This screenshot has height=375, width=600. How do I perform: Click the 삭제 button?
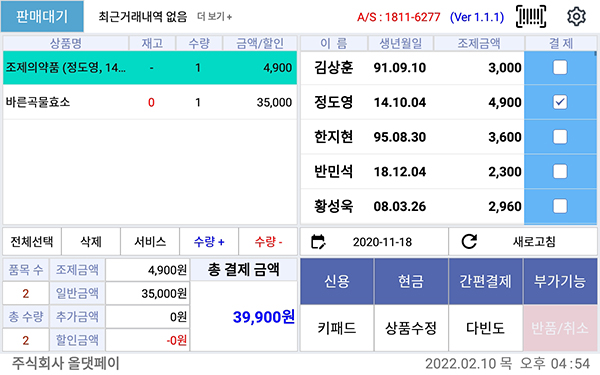91,241
